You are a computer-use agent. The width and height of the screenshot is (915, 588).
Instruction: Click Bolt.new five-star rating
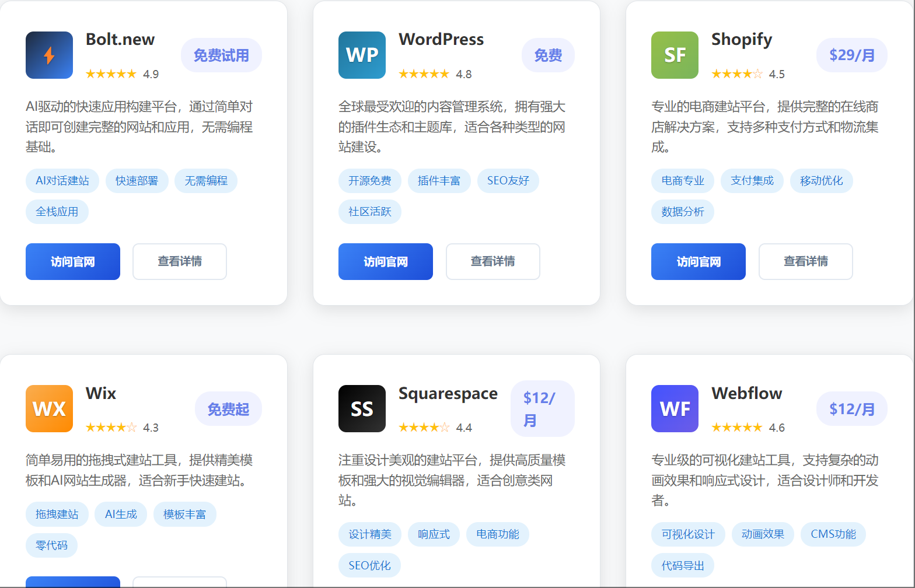(111, 74)
